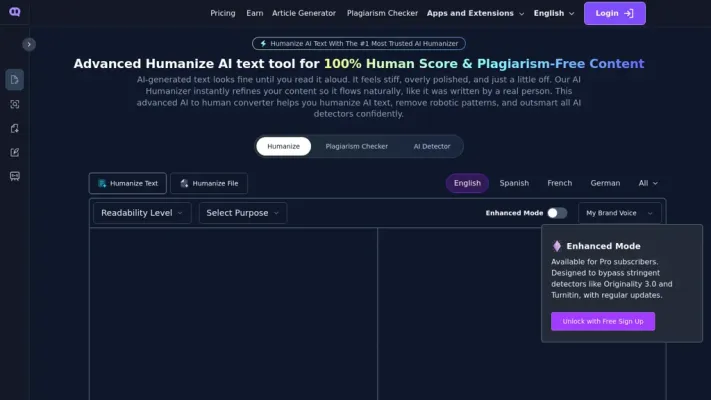Viewport: 711px width, 400px height.
Task: Select the Humanize tab
Action: (x=283, y=146)
